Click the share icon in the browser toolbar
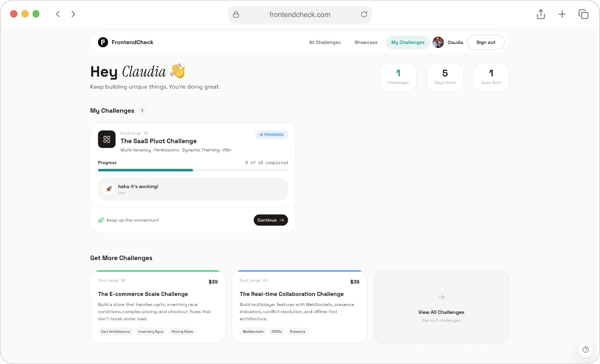 point(540,14)
